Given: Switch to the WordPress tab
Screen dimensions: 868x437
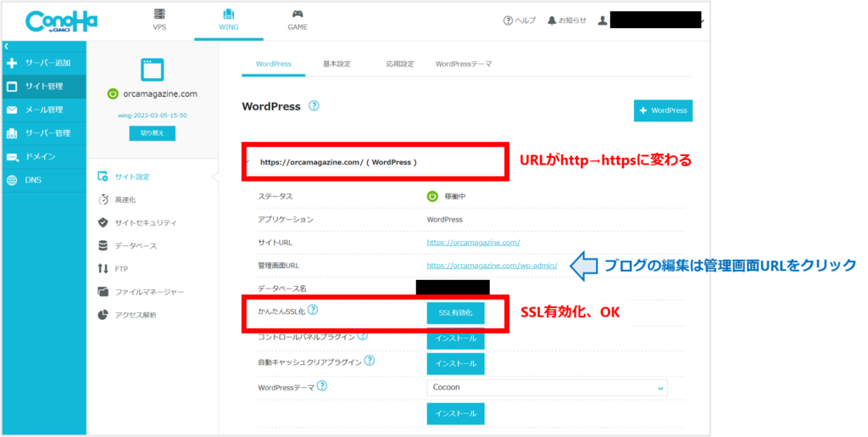Looking at the screenshot, I should click(274, 64).
